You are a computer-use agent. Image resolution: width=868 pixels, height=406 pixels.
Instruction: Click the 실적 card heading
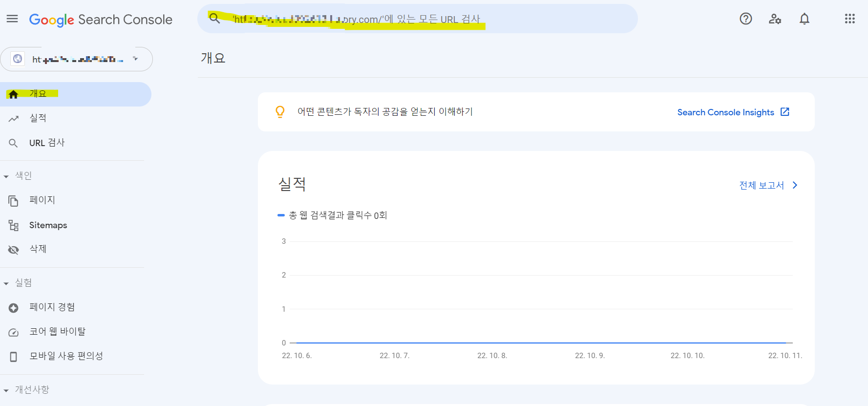pos(292,184)
